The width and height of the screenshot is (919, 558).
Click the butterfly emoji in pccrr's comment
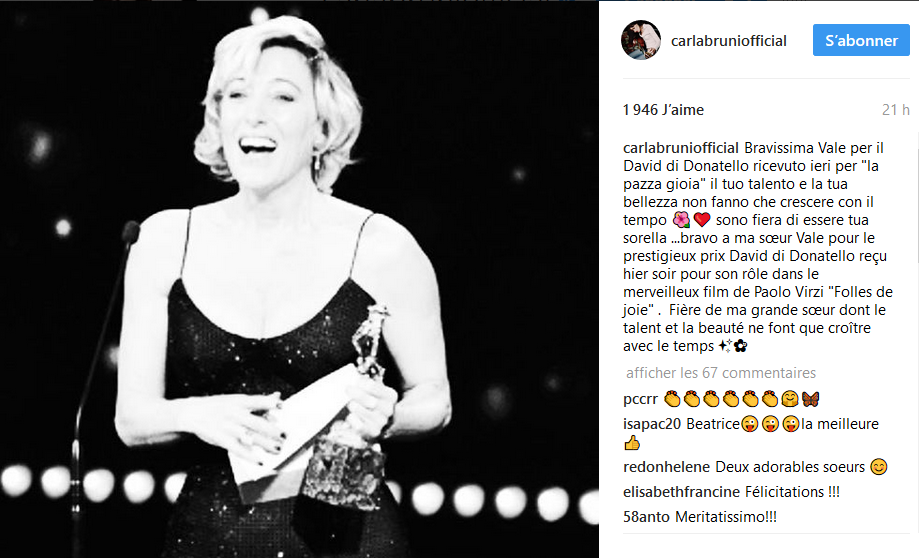click(x=810, y=399)
